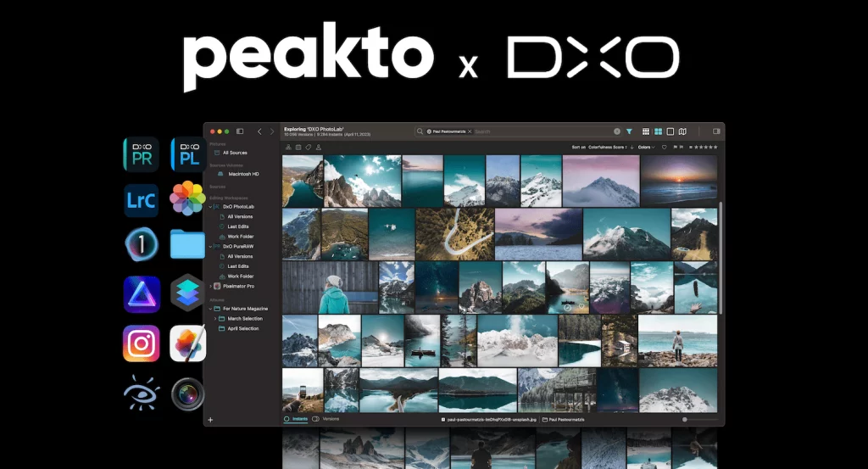Open the map view icon
This screenshot has width=868, height=469.
click(x=682, y=131)
